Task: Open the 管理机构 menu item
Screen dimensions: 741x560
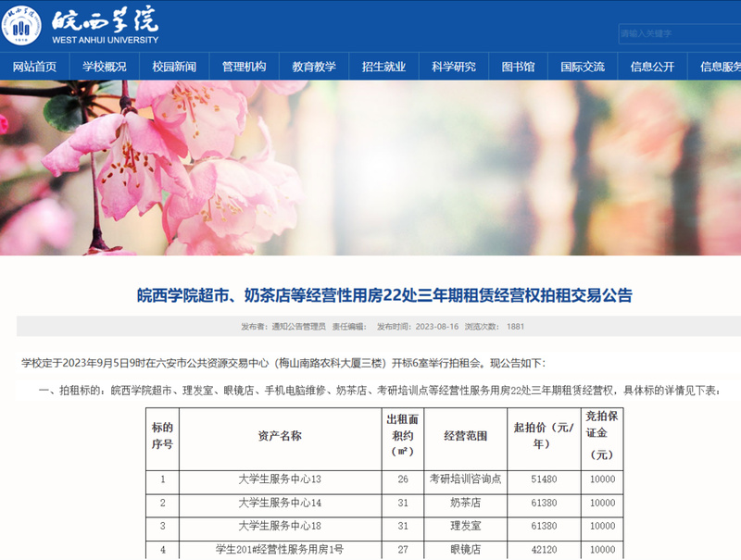Action: 244,67
